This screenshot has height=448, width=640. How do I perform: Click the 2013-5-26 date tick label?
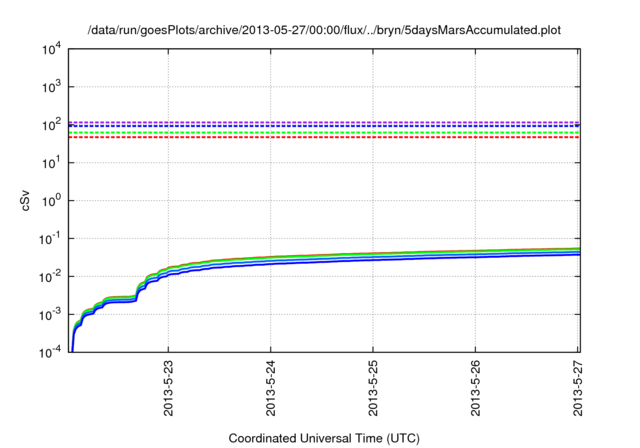(476, 388)
